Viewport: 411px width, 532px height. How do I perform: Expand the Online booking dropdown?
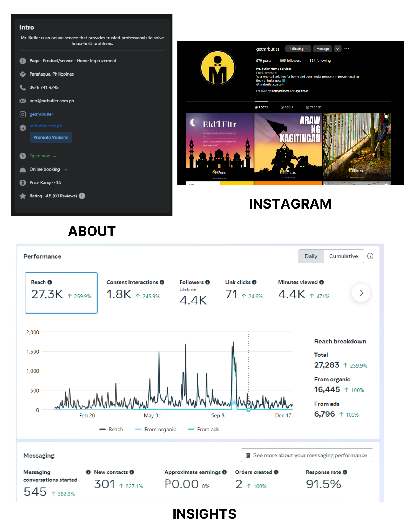point(66,169)
